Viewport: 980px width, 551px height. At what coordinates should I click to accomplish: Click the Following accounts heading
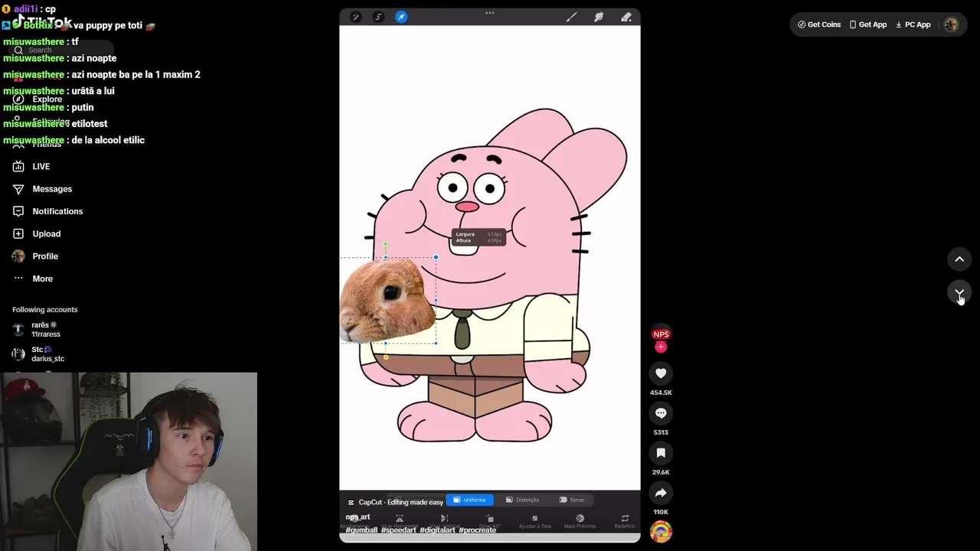[x=45, y=309]
